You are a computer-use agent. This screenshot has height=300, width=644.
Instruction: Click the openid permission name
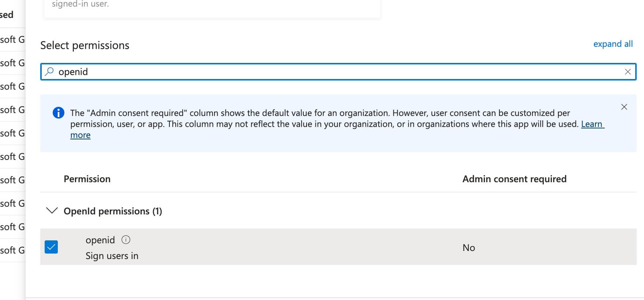tap(100, 240)
